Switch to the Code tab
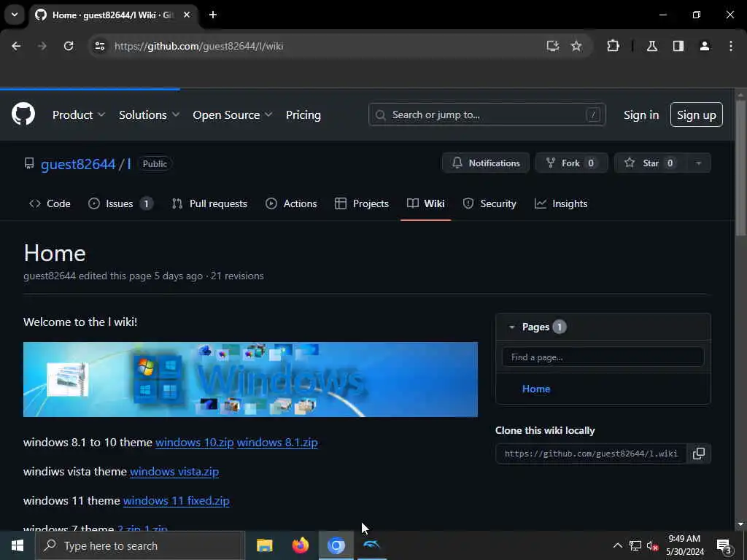Viewport: 747px width, 560px height. pos(50,204)
